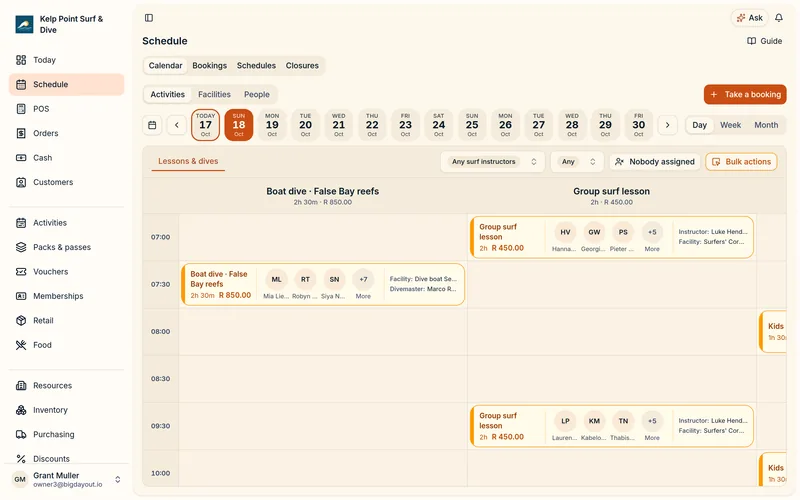Select Sat 24 Oct date
The width and height of the screenshot is (800, 500).
click(x=439, y=125)
